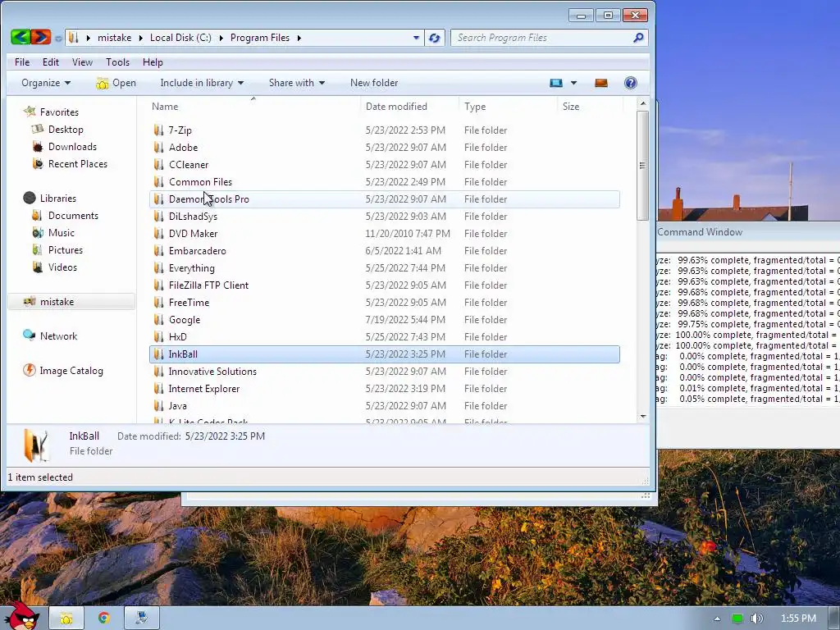Click the green Back navigation arrow

pos(21,37)
